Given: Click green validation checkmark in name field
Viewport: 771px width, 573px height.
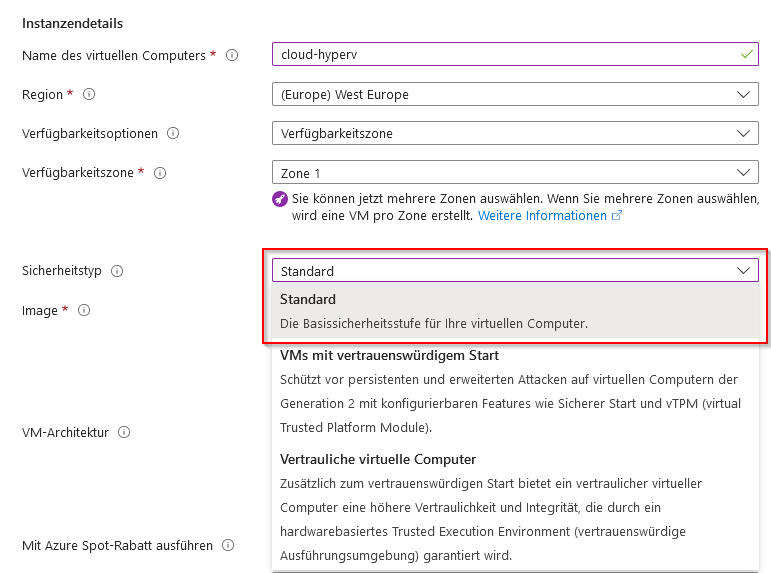Looking at the screenshot, I should (x=746, y=55).
